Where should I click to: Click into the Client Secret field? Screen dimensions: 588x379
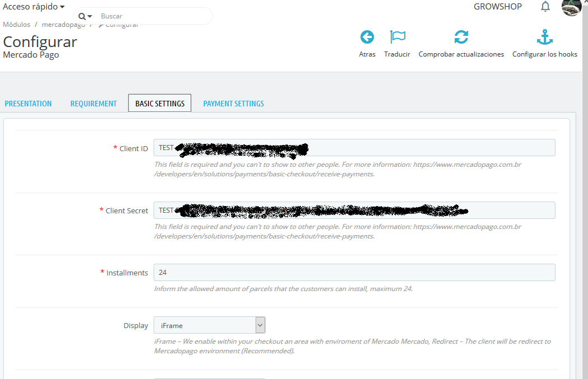click(354, 210)
